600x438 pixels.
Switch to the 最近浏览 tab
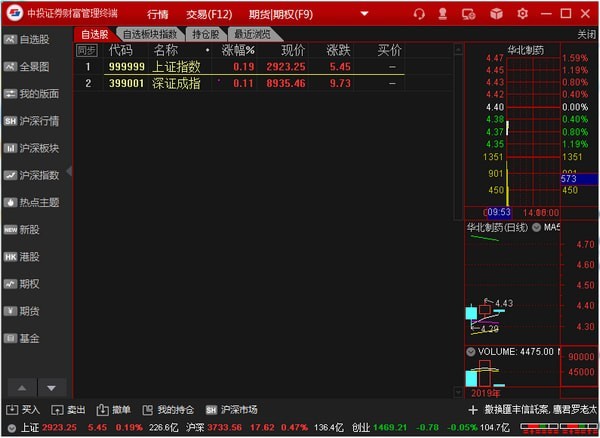(253, 34)
